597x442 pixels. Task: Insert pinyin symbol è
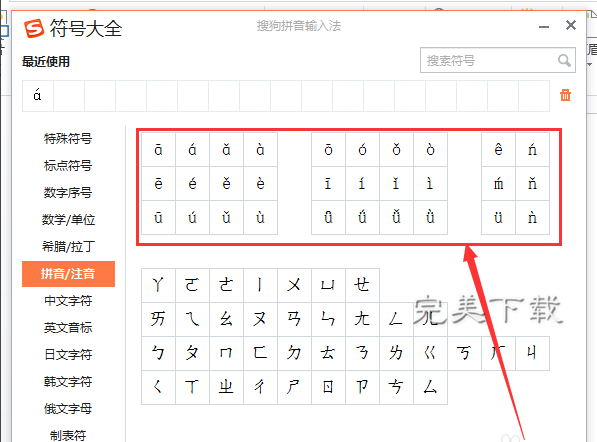[260, 184]
